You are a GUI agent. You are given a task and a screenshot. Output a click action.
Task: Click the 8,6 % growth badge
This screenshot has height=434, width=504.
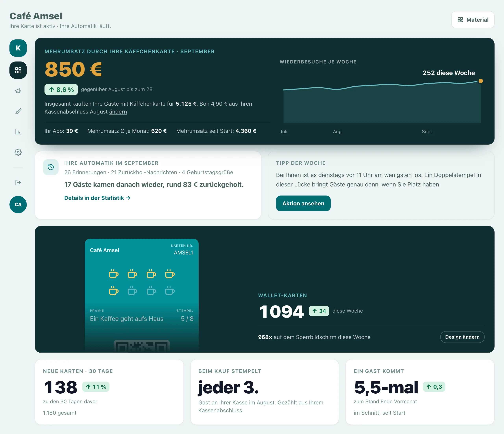[61, 90]
